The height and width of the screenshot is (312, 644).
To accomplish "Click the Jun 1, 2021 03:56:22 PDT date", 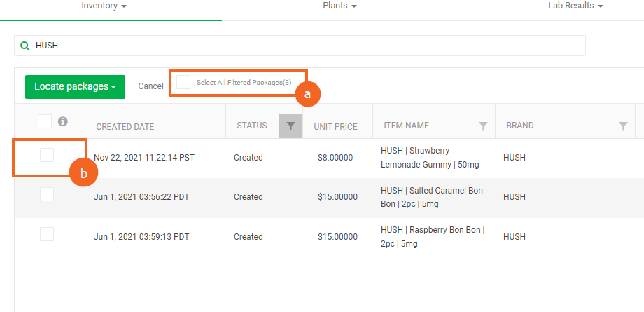I will click(x=141, y=197).
